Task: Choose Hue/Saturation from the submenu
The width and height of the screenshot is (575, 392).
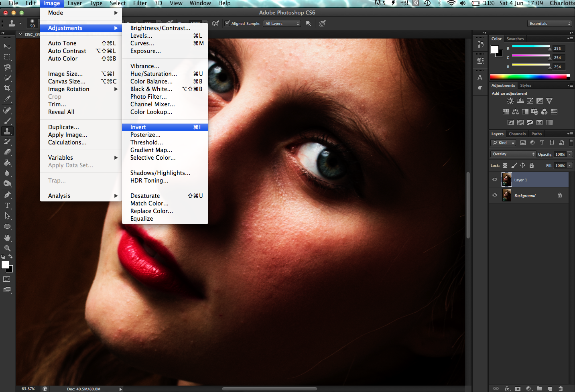Action: (165, 74)
